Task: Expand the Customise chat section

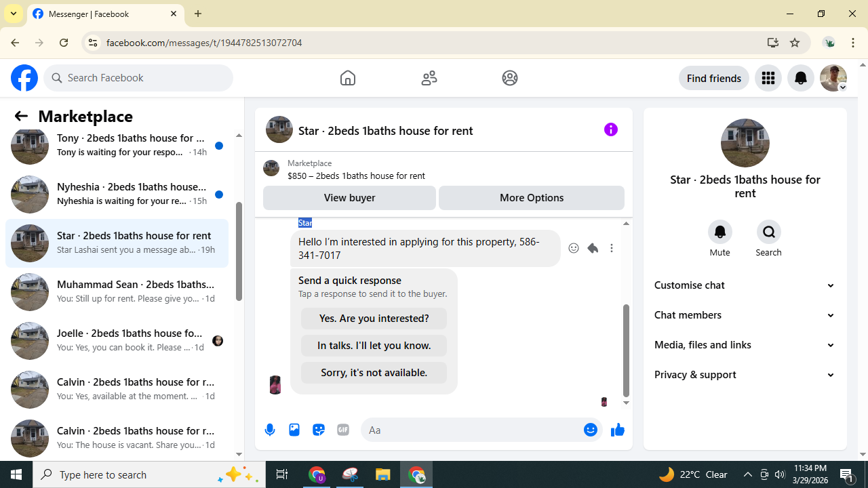Action: coord(745,285)
